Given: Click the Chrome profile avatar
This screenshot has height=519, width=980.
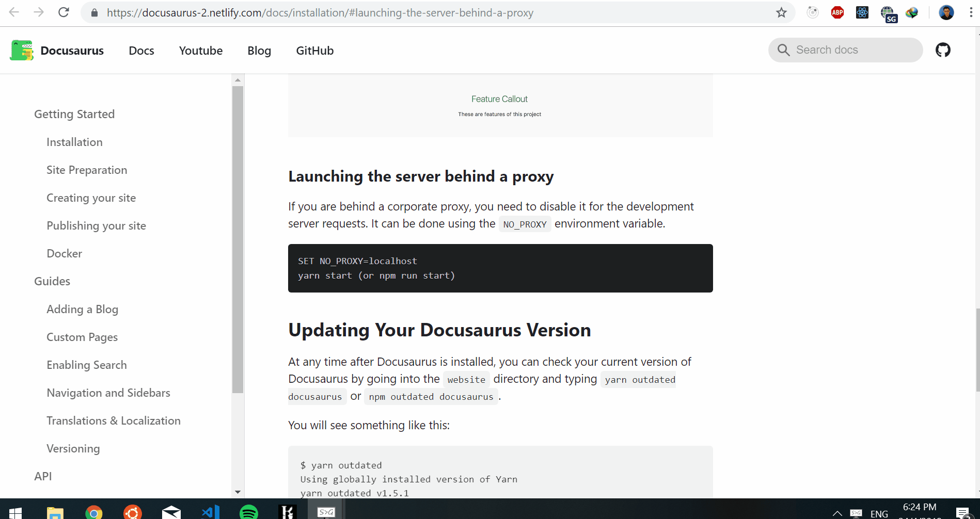Looking at the screenshot, I should pyautogui.click(x=946, y=12).
